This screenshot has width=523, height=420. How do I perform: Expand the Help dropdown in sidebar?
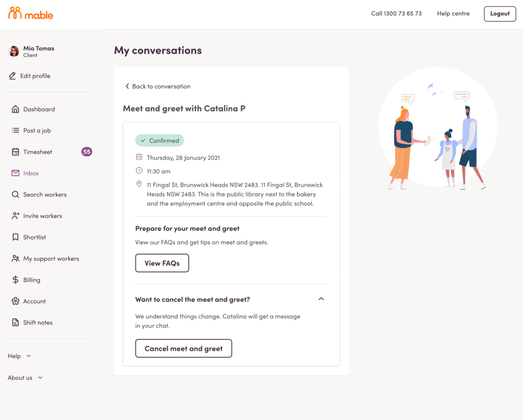tap(19, 356)
